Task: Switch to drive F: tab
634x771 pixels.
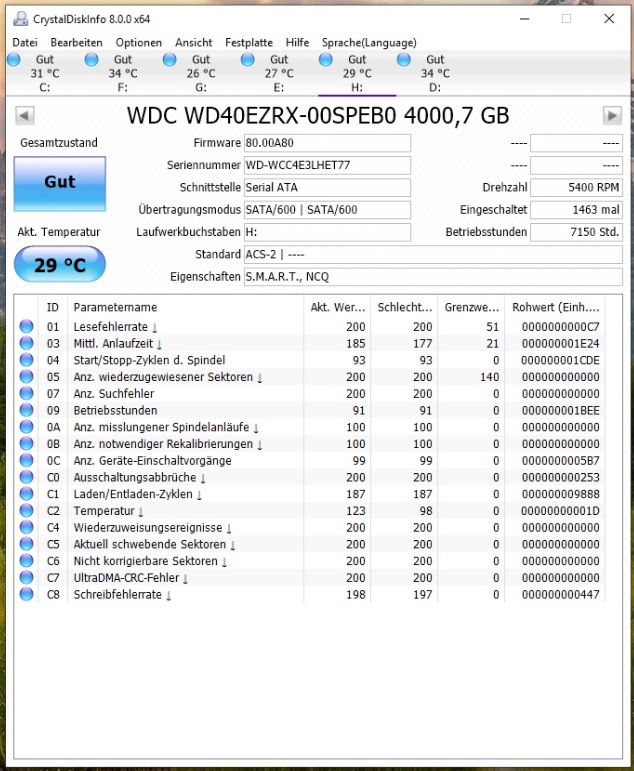Action: 123,73
